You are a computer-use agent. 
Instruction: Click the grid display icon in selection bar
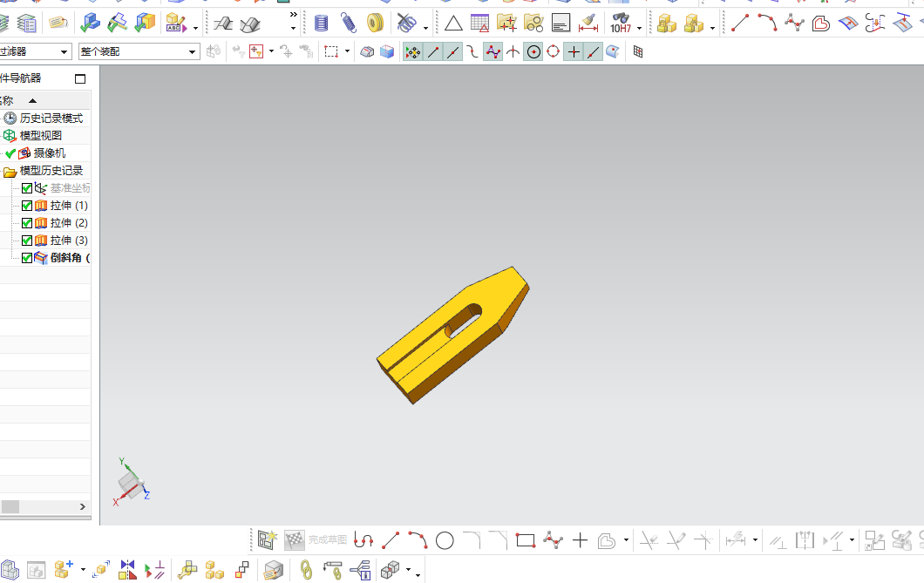[x=637, y=51]
